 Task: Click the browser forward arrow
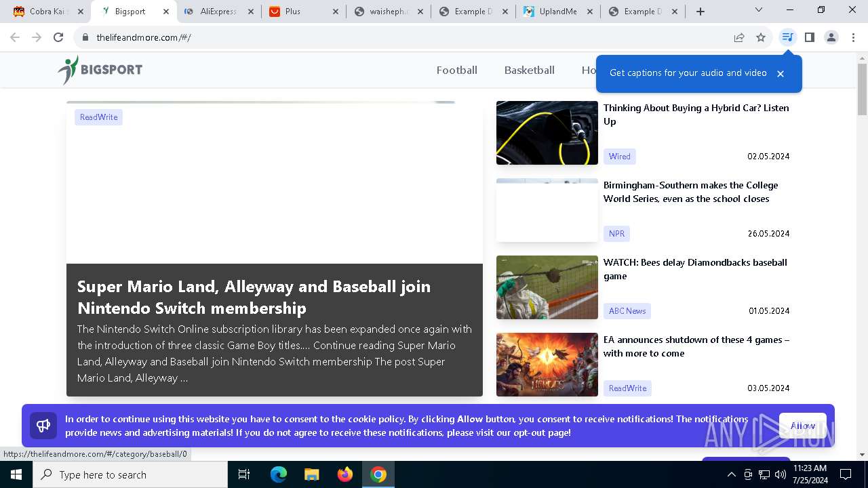tap(37, 37)
